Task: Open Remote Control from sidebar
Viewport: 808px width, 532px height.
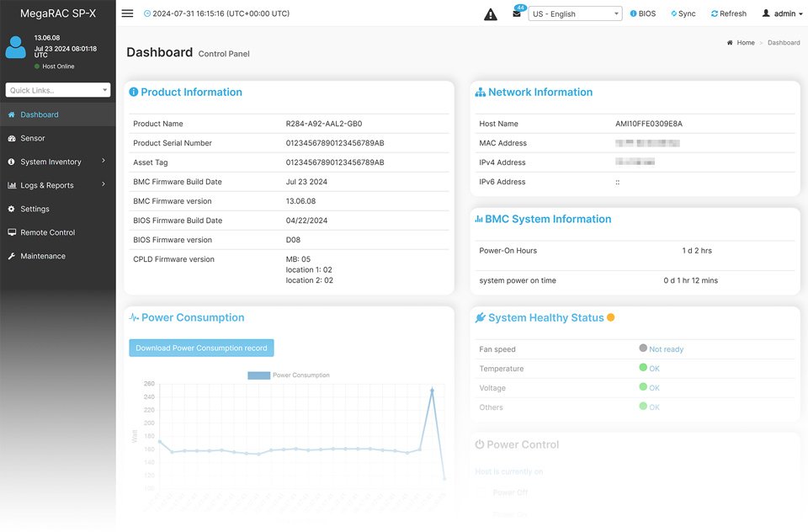Action: 47,232
